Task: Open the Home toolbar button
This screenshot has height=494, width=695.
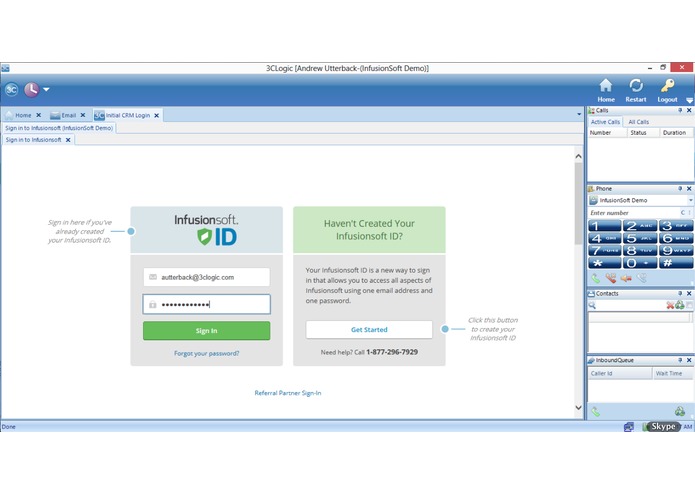Action: pos(605,90)
